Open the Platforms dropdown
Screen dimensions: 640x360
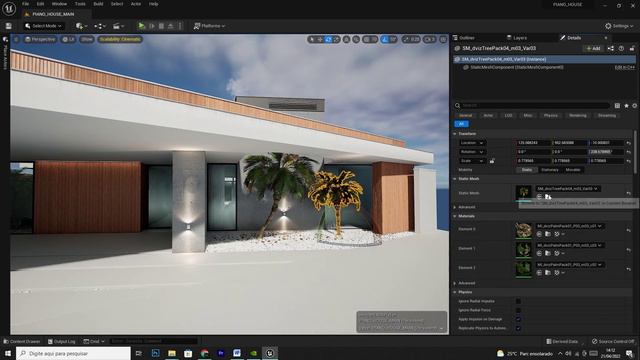click(x=209, y=26)
